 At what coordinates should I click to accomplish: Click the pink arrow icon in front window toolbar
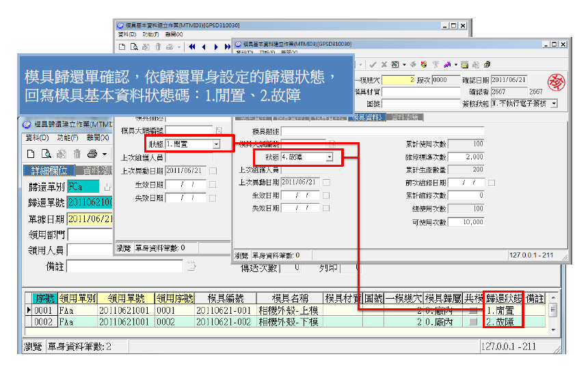pyautogui.click(x=447, y=64)
